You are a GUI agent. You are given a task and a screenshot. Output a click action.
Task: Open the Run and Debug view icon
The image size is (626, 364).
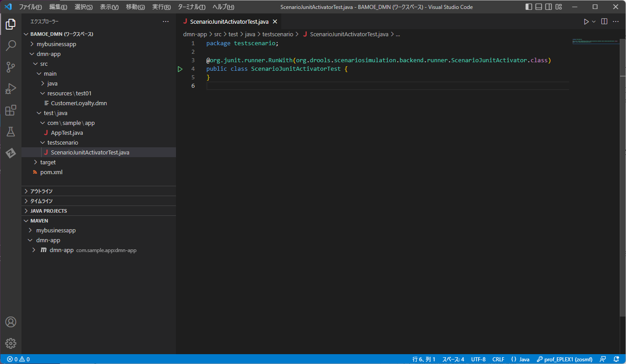click(x=11, y=89)
